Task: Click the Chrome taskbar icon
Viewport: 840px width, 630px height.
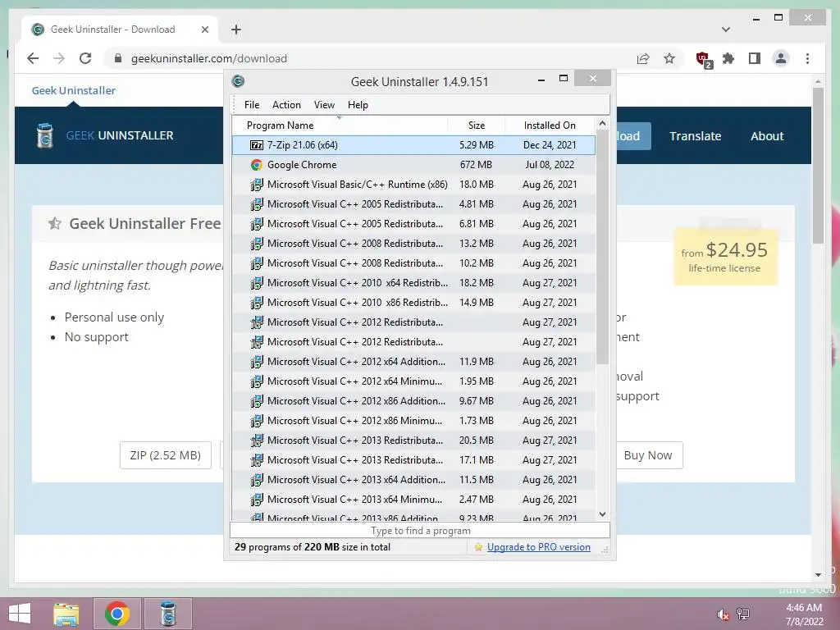Action: tap(117, 614)
